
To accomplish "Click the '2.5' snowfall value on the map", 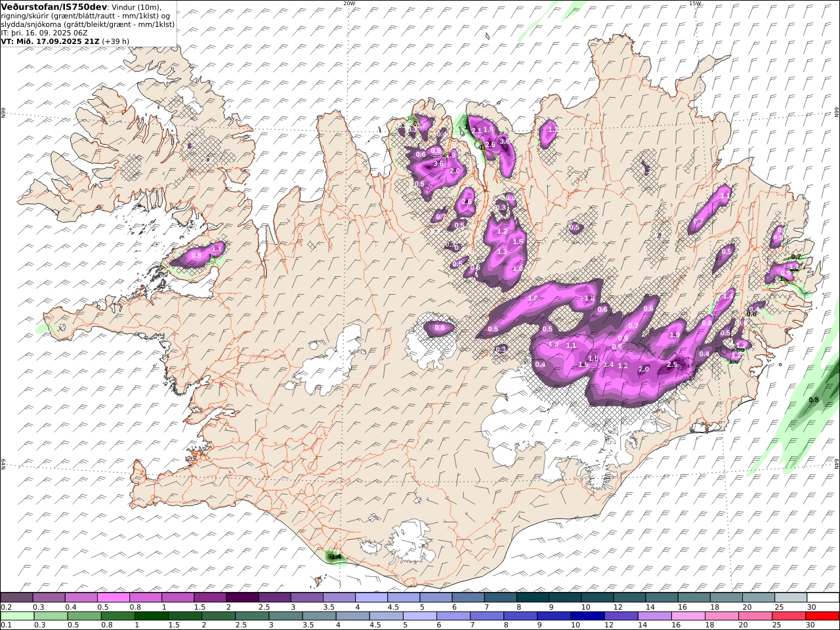I will coord(672,364).
